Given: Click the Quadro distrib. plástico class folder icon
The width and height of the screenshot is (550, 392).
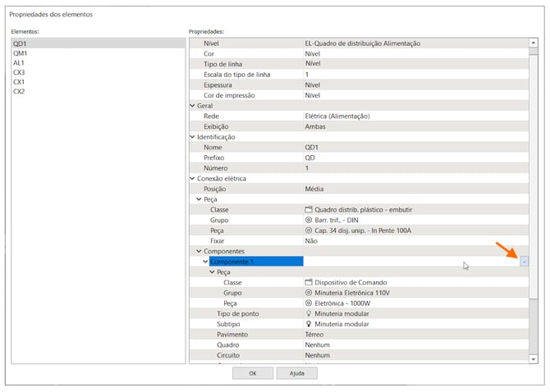Looking at the screenshot, I should [x=309, y=210].
